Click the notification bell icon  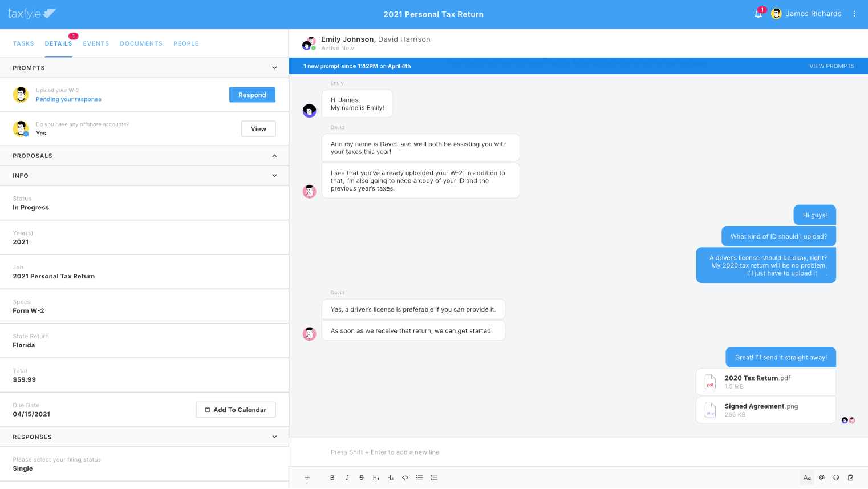coord(758,14)
